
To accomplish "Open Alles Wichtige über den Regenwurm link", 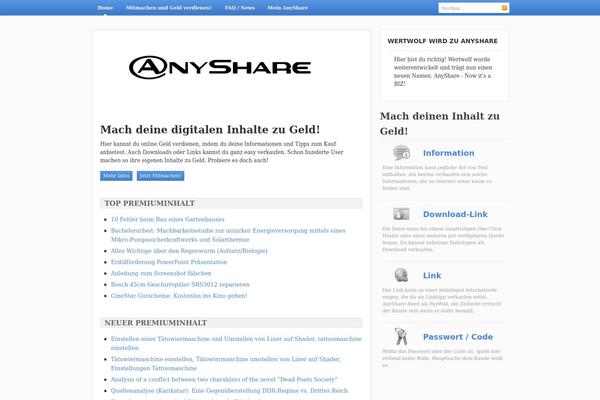I will pos(189,251).
